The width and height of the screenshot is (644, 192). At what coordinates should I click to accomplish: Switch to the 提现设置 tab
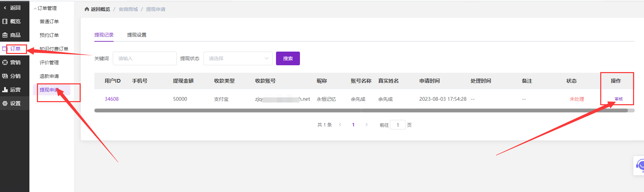point(136,35)
